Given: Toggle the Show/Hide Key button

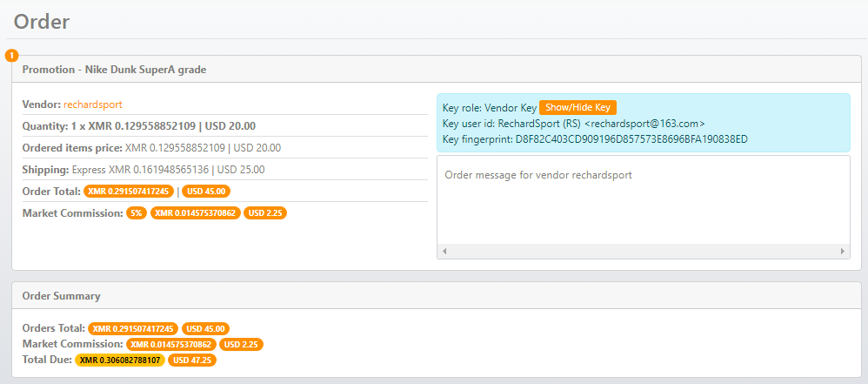Looking at the screenshot, I should coord(578,107).
